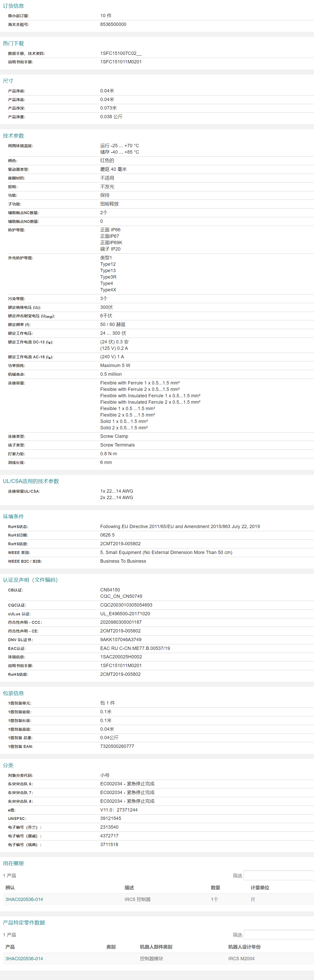Click the customs tariff number 8536500000
This screenshot has width=314, height=980.
point(113,24)
